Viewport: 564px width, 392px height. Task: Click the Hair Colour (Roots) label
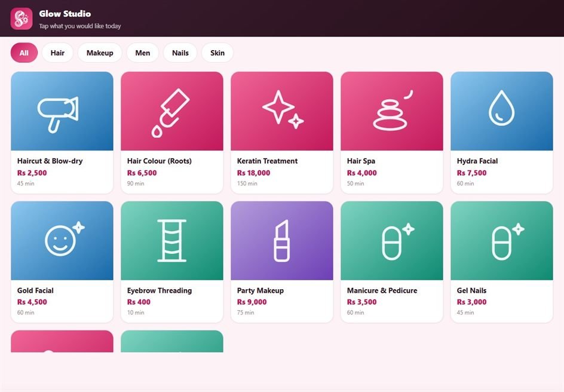click(x=160, y=161)
